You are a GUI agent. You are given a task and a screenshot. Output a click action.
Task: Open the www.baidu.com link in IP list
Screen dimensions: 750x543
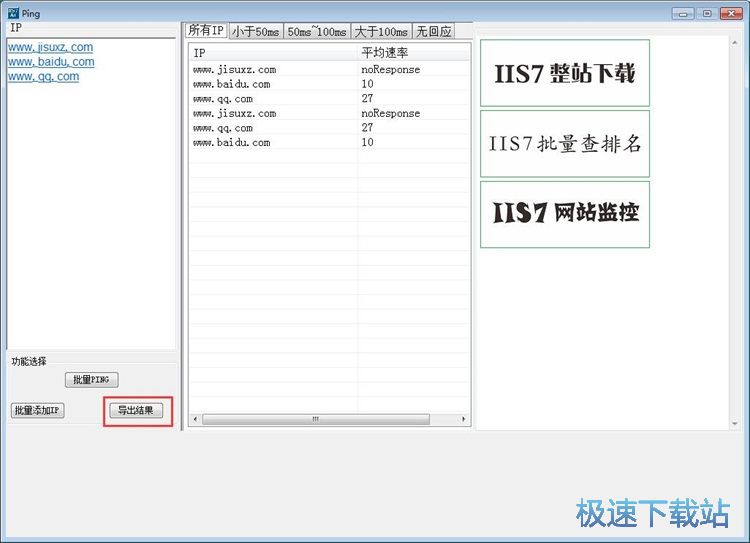click(51, 62)
